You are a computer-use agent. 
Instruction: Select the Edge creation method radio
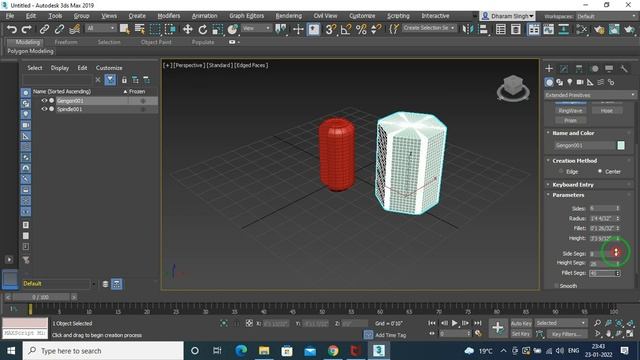pyautogui.click(x=560, y=171)
